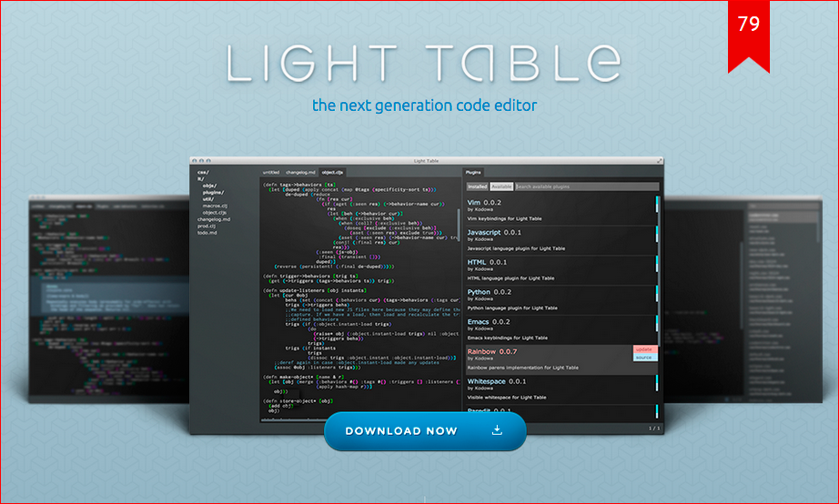
Task: Select the Python 0.0.2 plugin entry
Action: click(x=561, y=299)
